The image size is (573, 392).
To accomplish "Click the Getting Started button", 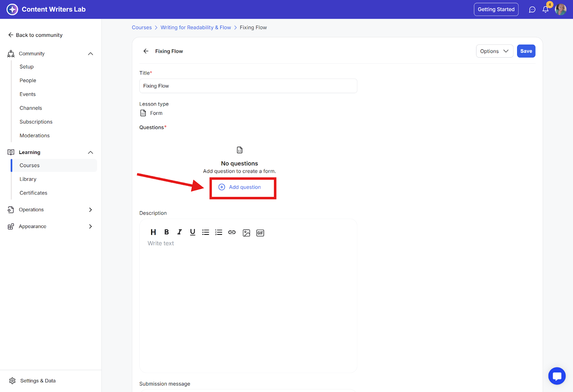I will (496, 10).
